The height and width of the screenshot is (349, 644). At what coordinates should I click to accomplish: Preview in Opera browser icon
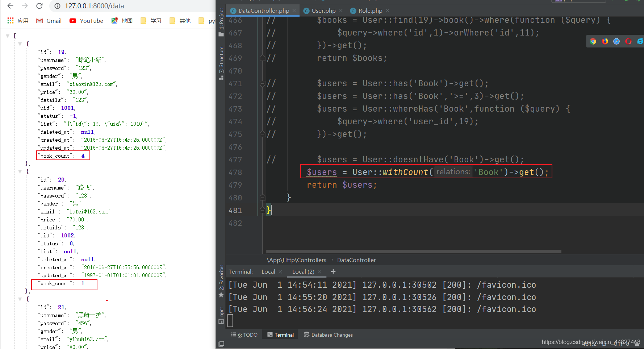(628, 41)
